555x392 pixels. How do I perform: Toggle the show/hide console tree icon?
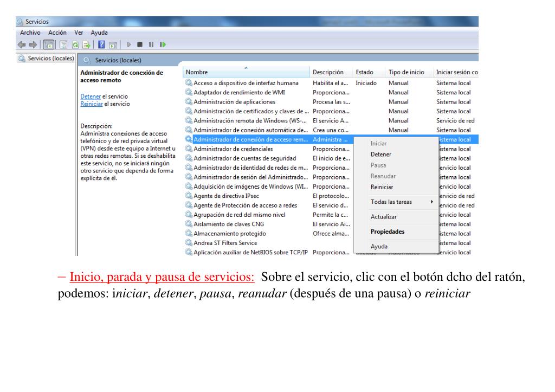(48, 44)
